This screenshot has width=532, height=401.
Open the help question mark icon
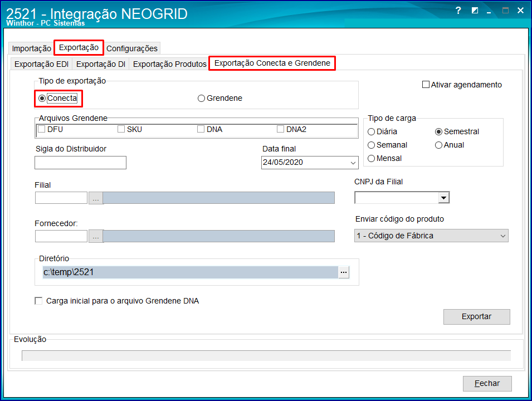[458, 11]
